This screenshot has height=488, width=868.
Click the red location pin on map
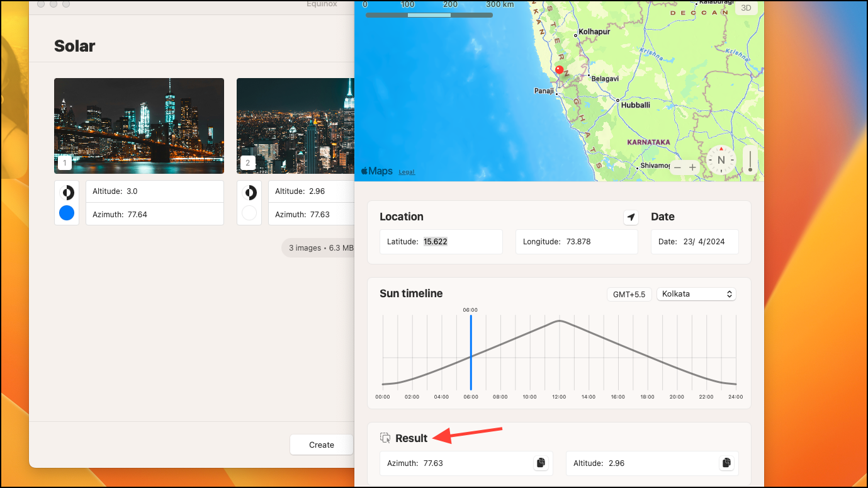click(560, 71)
